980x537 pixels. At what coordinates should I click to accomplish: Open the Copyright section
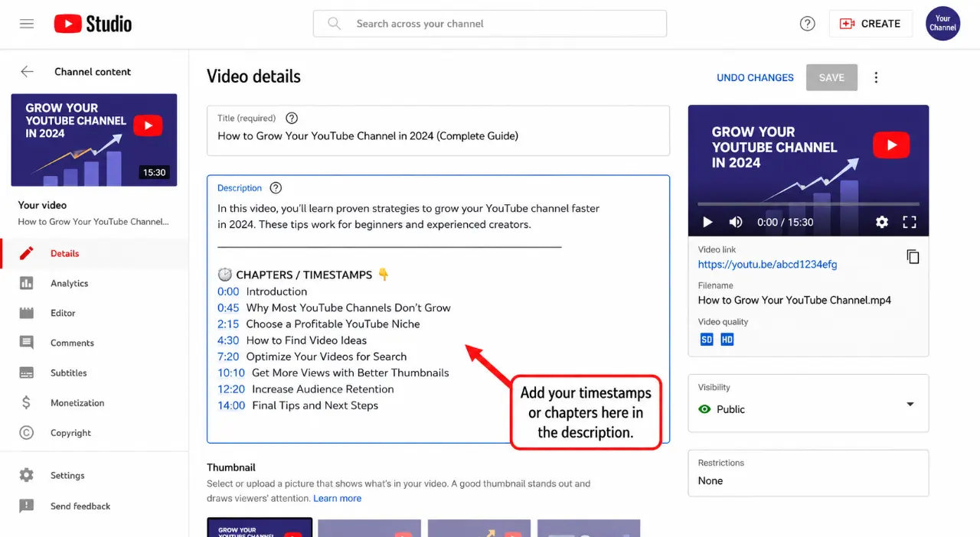[x=94, y=432]
